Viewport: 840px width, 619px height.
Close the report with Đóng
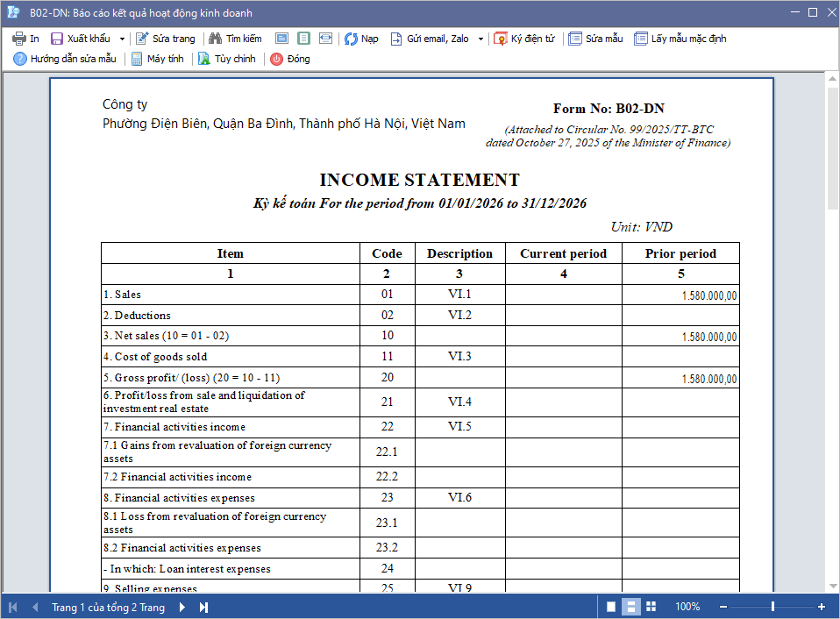[x=289, y=59]
